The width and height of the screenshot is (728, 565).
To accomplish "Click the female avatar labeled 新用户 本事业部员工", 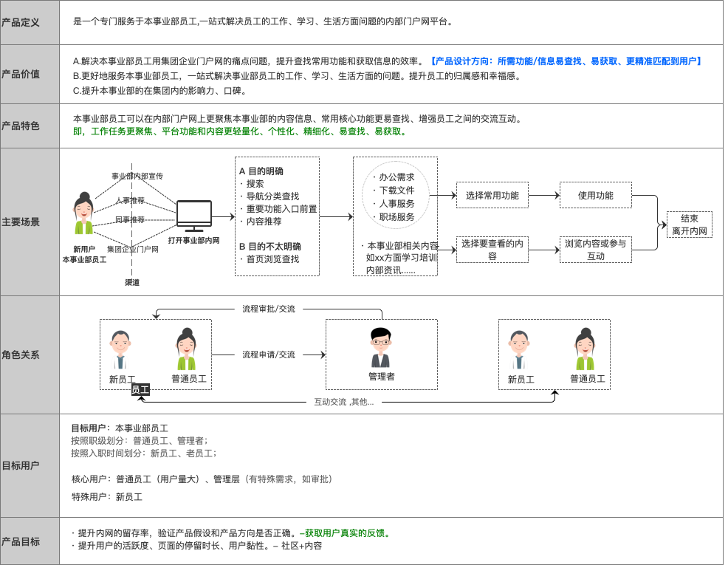I will point(84,213).
